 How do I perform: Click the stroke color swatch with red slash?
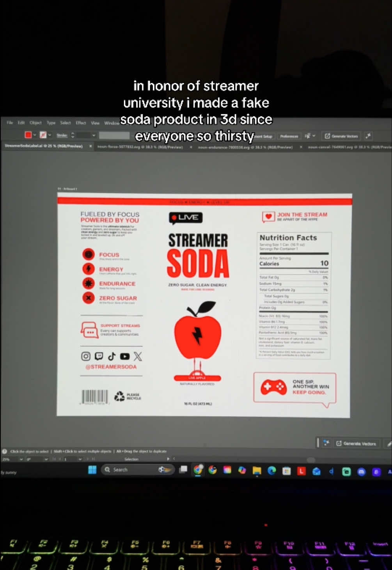pyautogui.click(x=43, y=135)
